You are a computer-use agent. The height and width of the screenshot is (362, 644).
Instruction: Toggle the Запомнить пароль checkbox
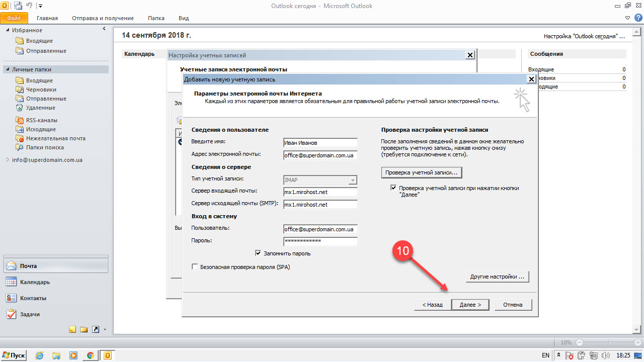tap(259, 253)
